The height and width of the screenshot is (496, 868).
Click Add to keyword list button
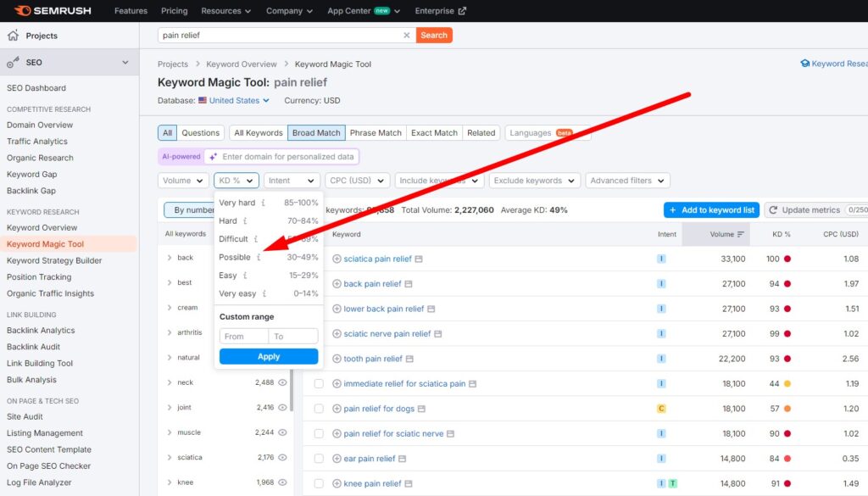(711, 209)
